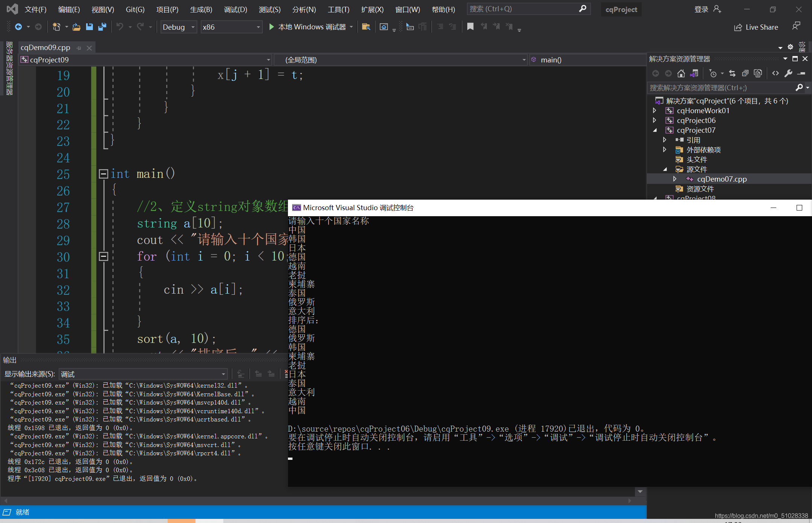This screenshot has width=812, height=523.
Task: Click the preview selected items icon
Action: click(801, 73)
